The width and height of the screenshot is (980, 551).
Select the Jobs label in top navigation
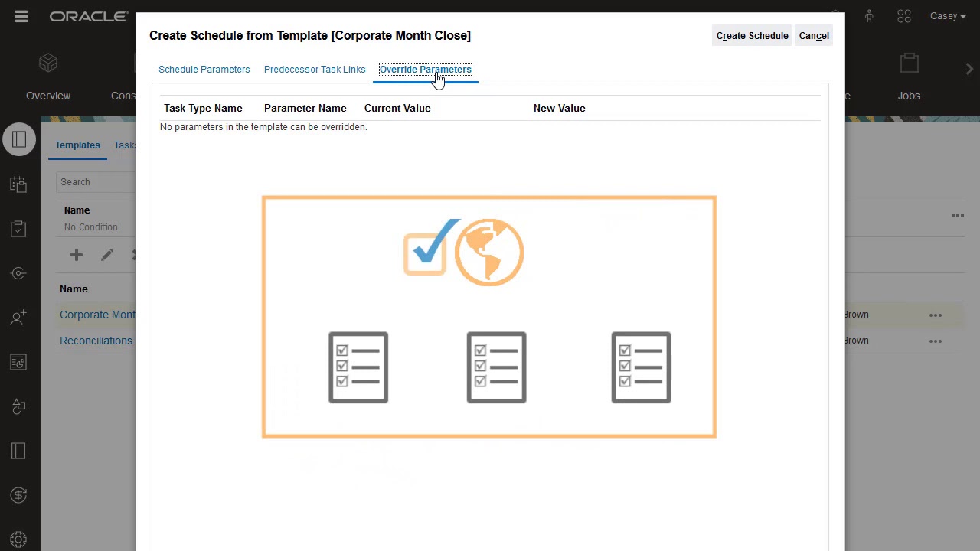click(x=909, y=96)
